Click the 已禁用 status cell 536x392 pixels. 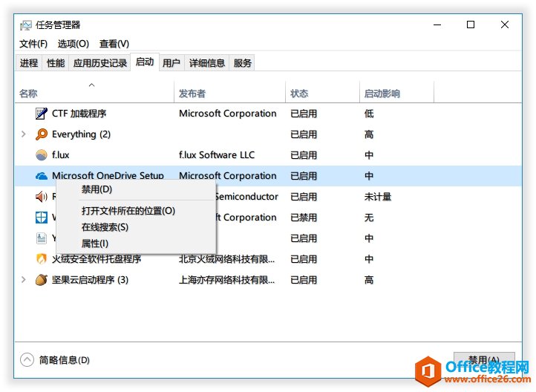(x=304, y=218)
